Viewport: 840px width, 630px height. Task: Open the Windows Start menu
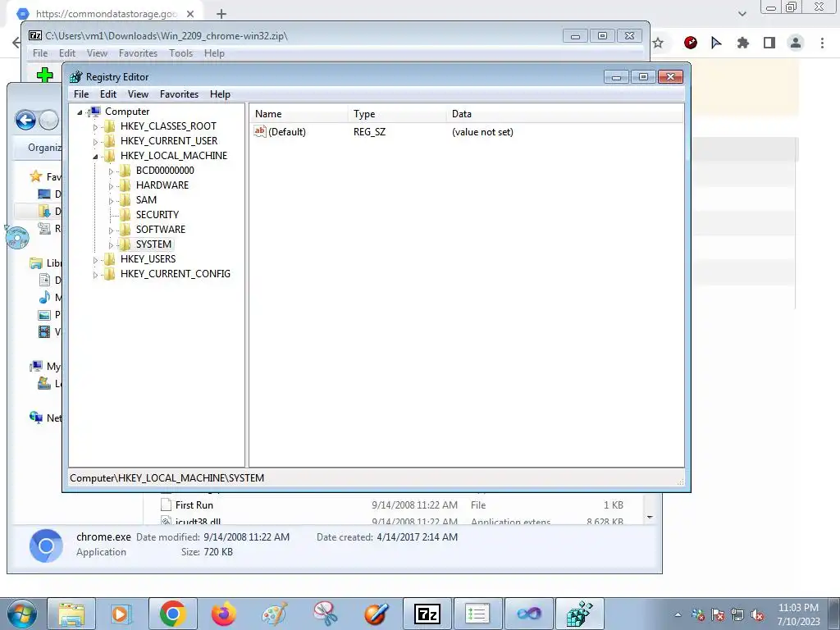(x=21, y=614)
